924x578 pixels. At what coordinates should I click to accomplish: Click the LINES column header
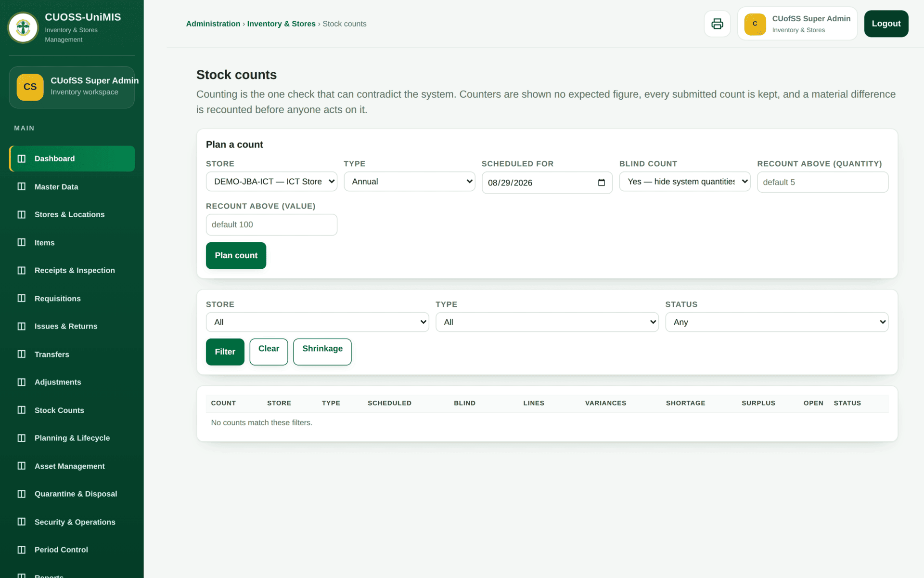534,403
